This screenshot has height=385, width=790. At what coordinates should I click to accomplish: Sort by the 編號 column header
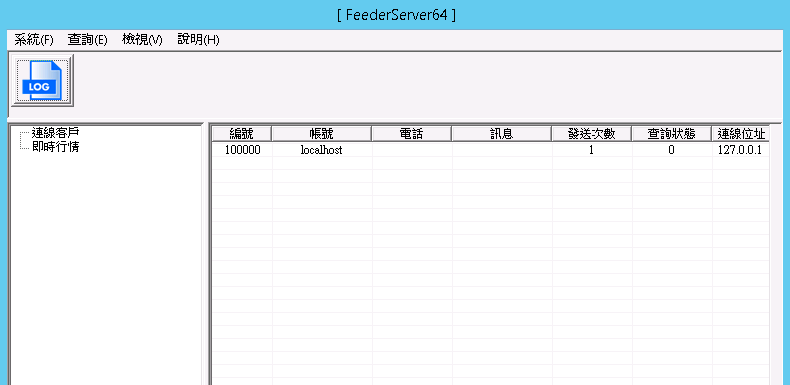click(241, 134)
